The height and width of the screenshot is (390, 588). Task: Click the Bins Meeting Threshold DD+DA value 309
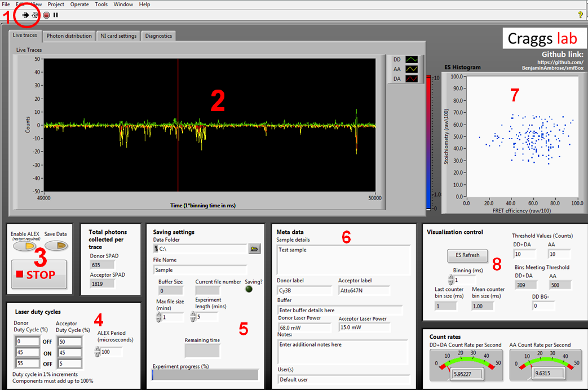pyautogui.click(x=525, y=285)
